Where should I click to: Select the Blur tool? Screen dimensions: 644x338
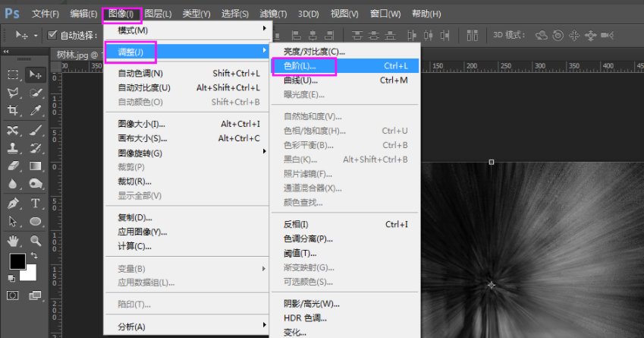(x=13, y=183)
